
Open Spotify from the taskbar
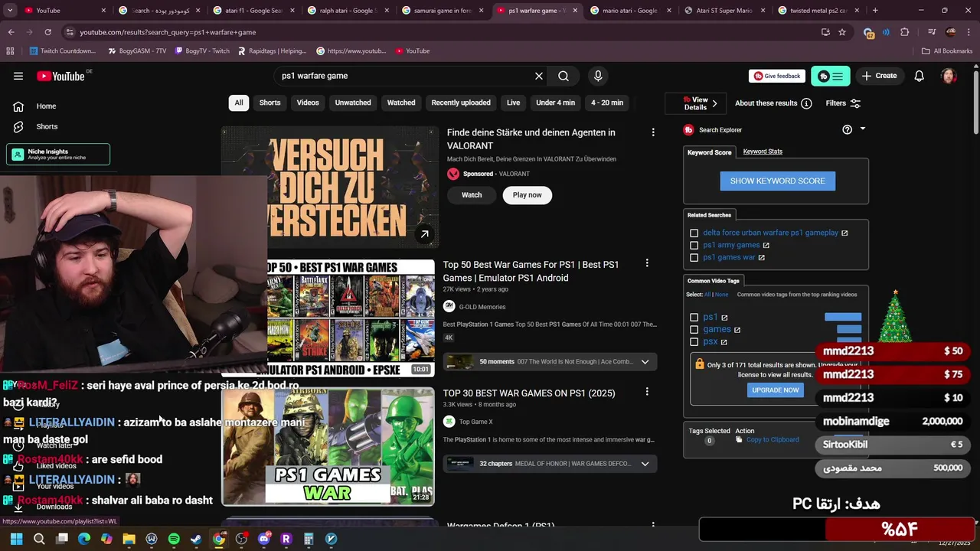pyautogui.click(x=174, y=539)
